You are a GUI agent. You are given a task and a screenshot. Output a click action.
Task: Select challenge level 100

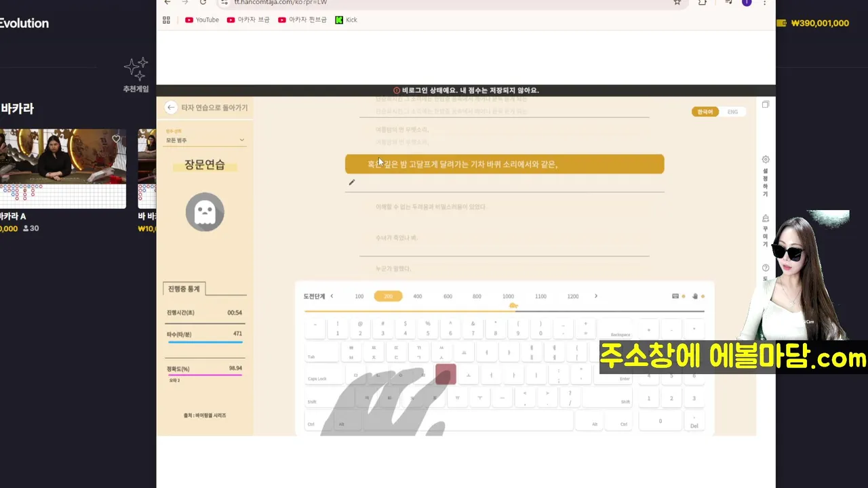359,296
